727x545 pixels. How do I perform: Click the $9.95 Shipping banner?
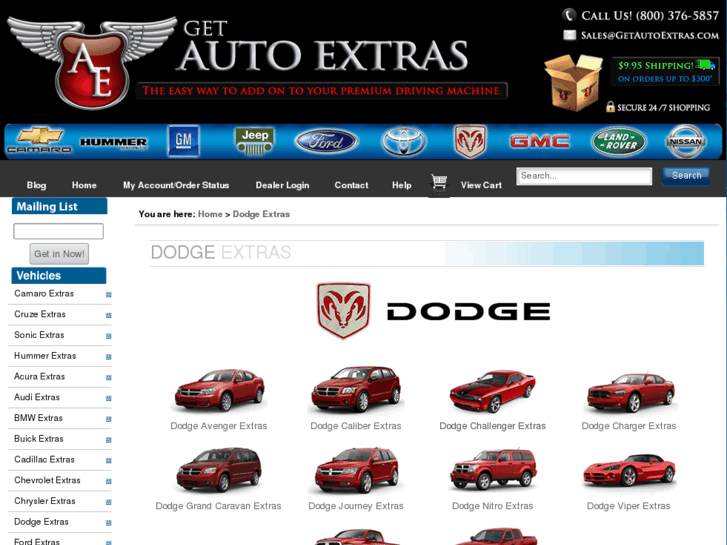665,71
